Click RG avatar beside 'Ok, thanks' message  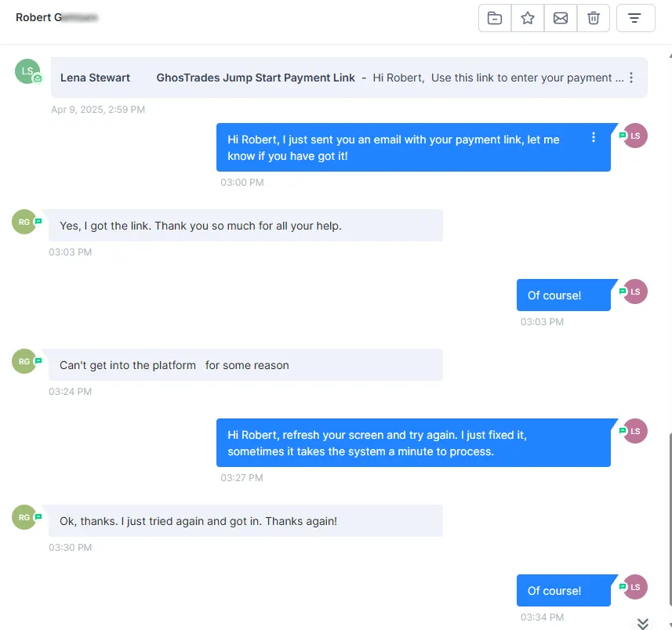coord(24,517)
